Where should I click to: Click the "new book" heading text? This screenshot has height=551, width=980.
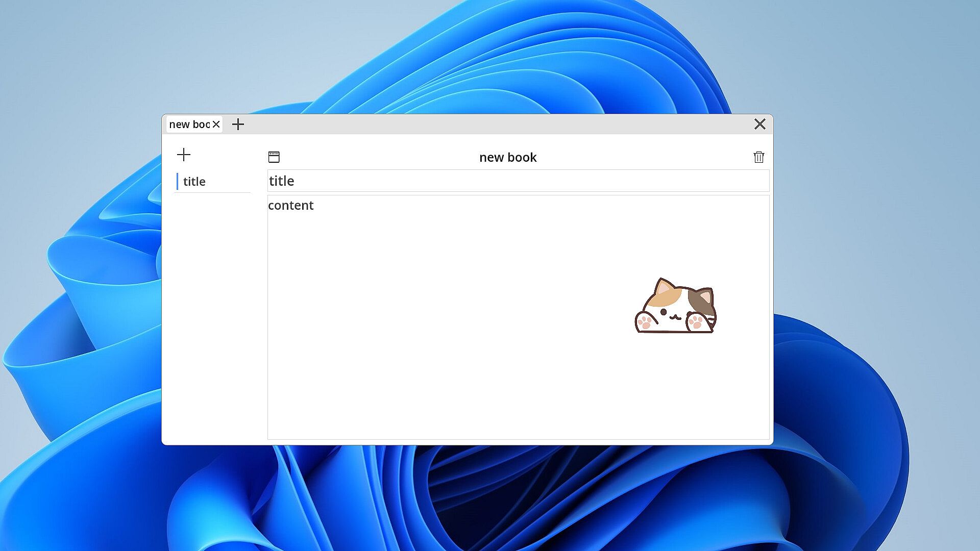(508, 158)
